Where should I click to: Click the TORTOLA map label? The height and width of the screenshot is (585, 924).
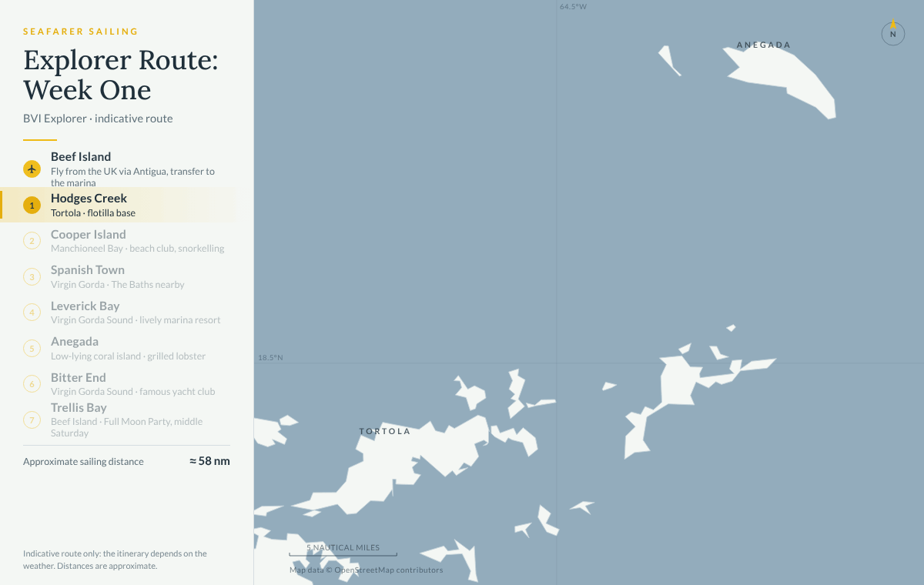385,432
